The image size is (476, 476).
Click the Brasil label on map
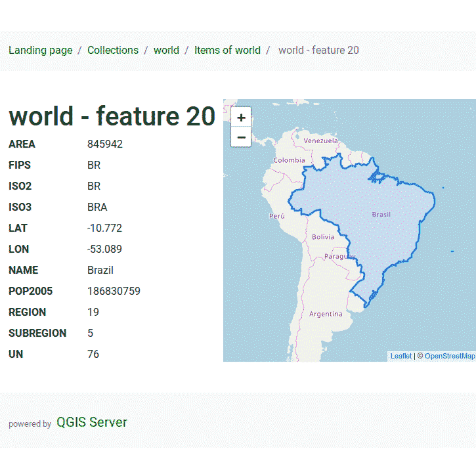381,215
